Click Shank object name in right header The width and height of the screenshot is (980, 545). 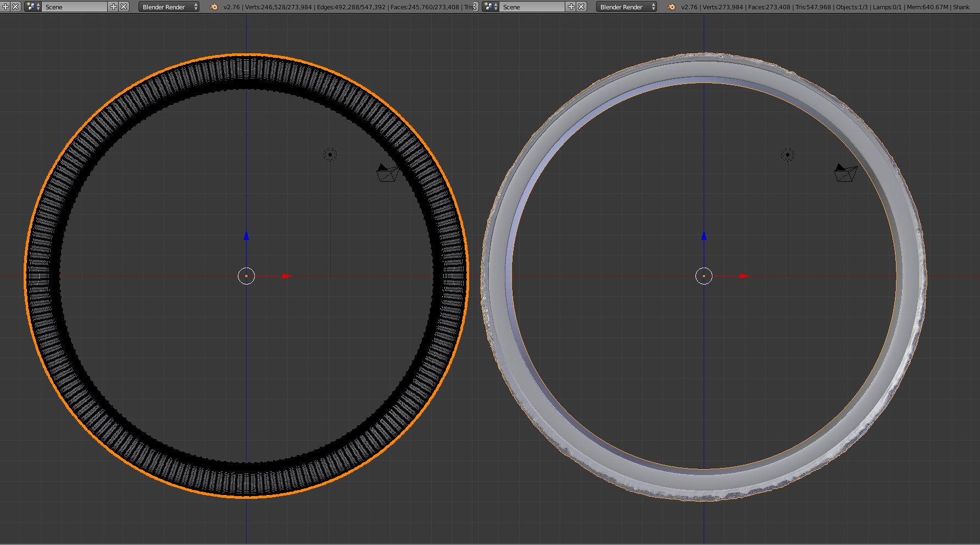tap(961, 7)
